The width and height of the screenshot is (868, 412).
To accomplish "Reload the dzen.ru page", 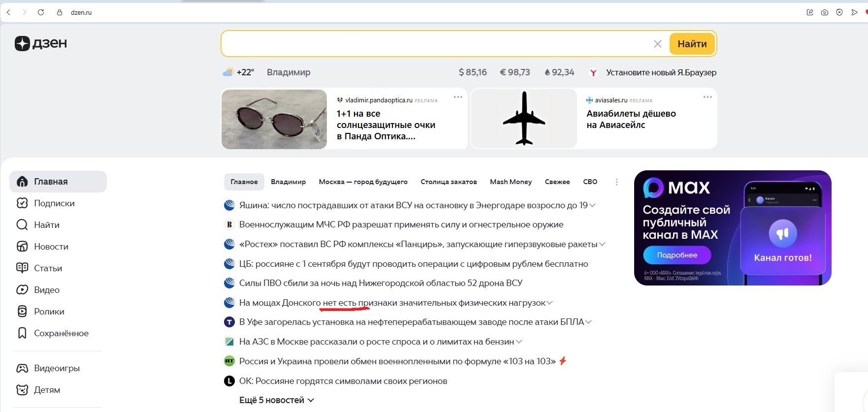I will point(41,12).
